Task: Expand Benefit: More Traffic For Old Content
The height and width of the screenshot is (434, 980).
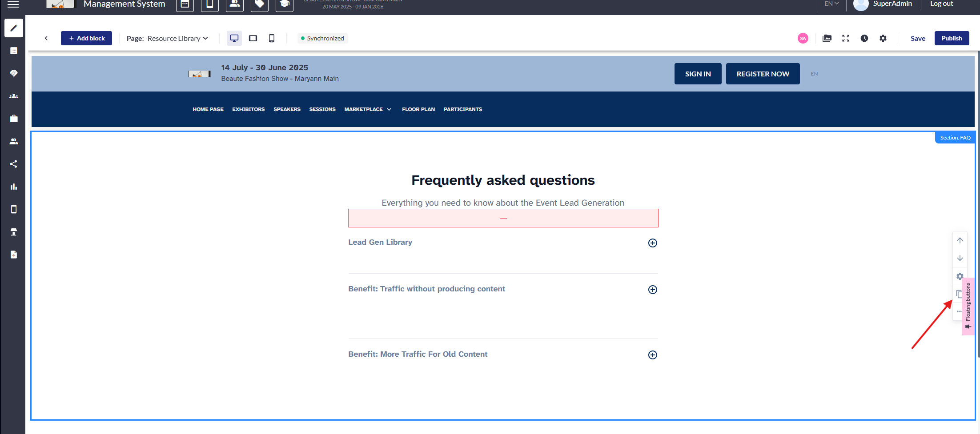Action: [653, 355]
